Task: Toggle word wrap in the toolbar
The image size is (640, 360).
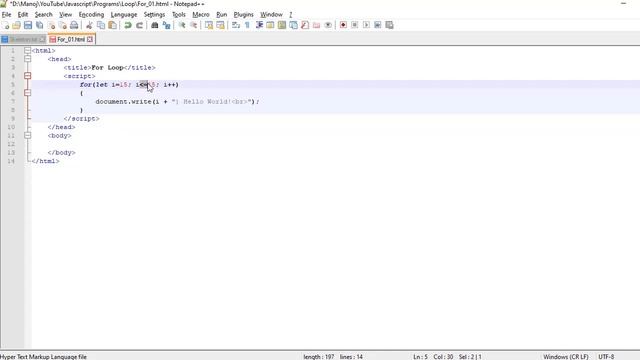Action: point(236,25)
